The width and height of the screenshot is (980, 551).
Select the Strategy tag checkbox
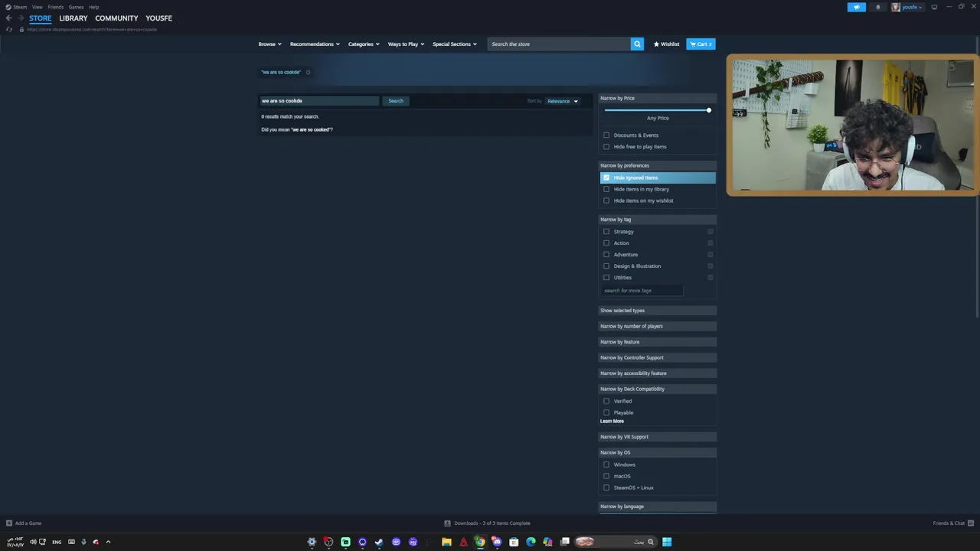(606, 232)
